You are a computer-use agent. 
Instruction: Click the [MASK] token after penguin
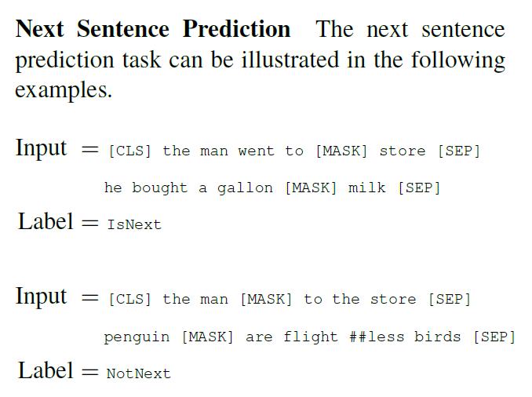(208, 337)
